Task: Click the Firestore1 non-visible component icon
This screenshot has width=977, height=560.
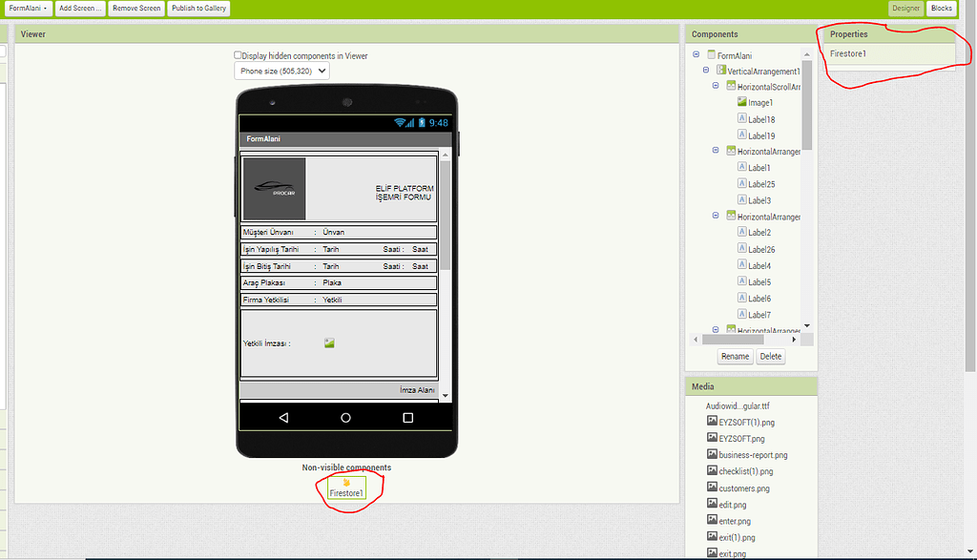Action: pos(347,488)
